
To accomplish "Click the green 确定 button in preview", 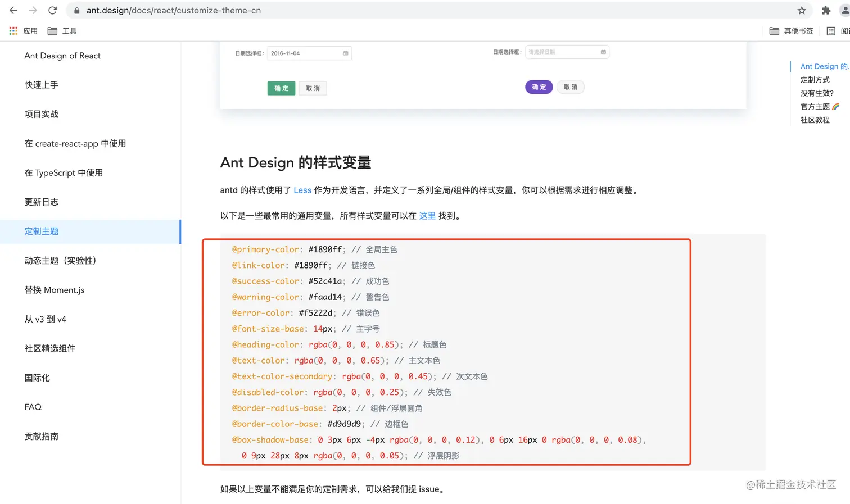I will pos(281,88).
